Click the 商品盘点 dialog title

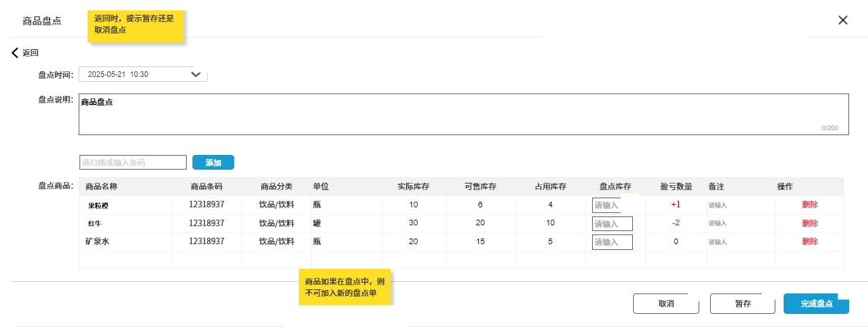pyautogui.click(x=42, y=21)
